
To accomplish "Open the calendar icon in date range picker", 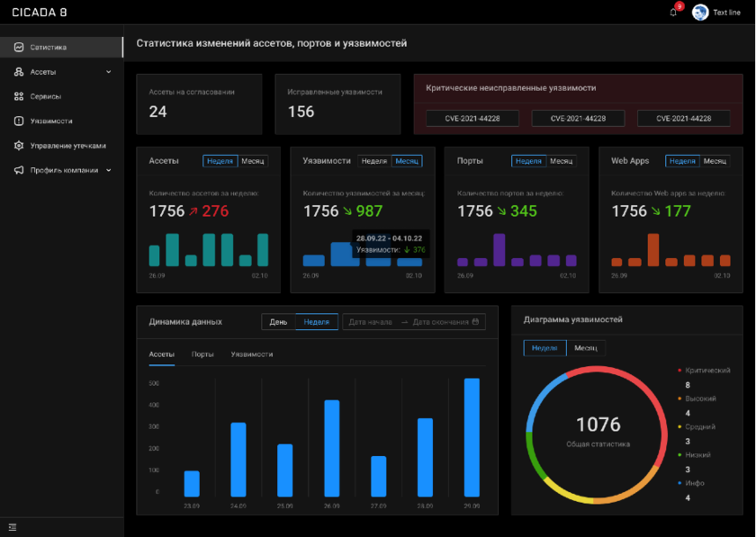I will tap(476, 321).
